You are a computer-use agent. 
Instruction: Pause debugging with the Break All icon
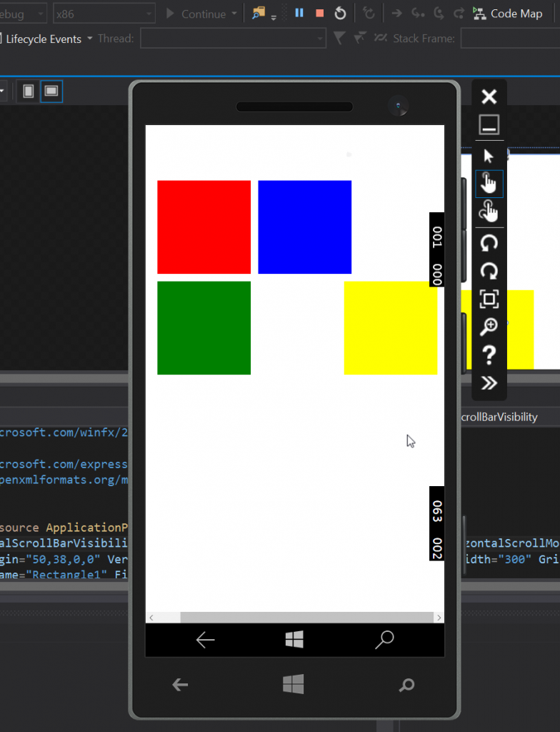pyautogui.click(x=299, y=13)
